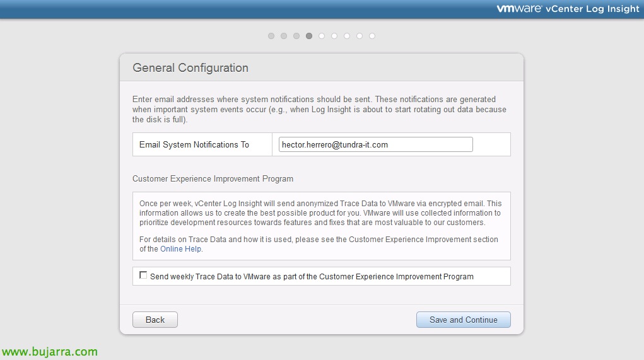Select the current fourth step dot

tap(309, 36)
